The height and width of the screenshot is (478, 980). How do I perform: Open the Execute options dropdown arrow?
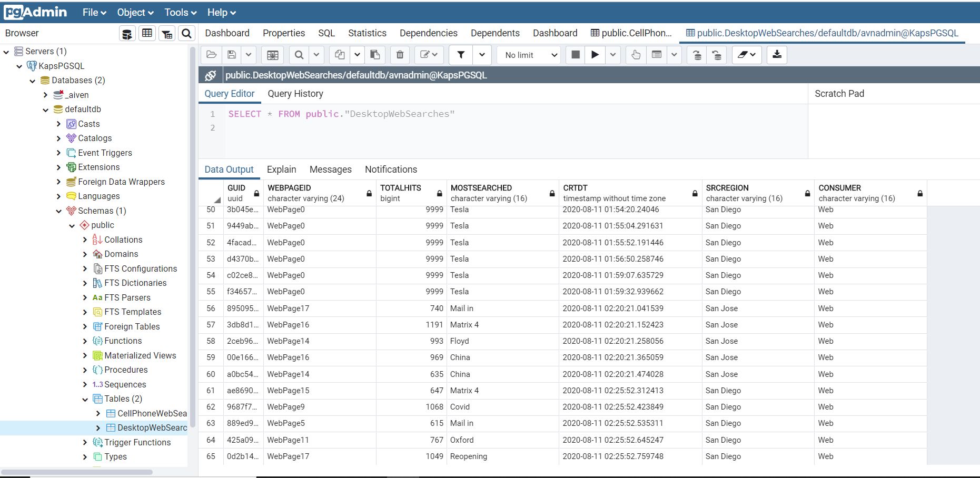(x=612, y=55)
